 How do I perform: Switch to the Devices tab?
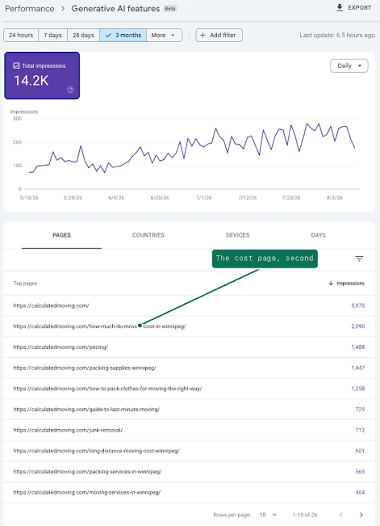tap(237, 235)
